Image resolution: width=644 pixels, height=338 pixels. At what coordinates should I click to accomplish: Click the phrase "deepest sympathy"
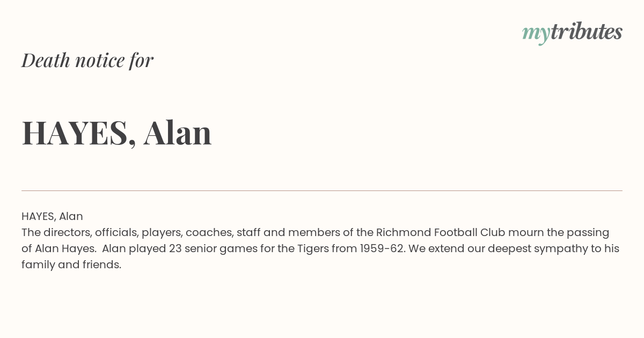click(523, 248)
